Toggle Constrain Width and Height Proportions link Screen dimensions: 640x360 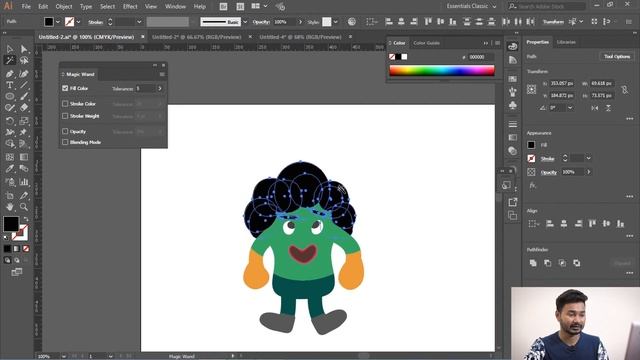[x=624, y=89]
